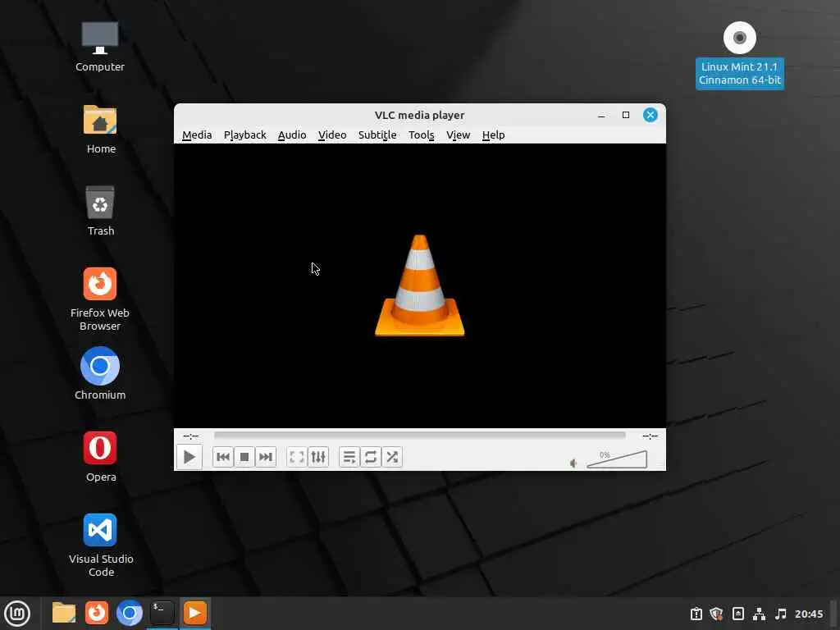The width and height of the screenshot is (840, 630).
Task: Click the VLC taskbar window button
Action: [195, 613]
